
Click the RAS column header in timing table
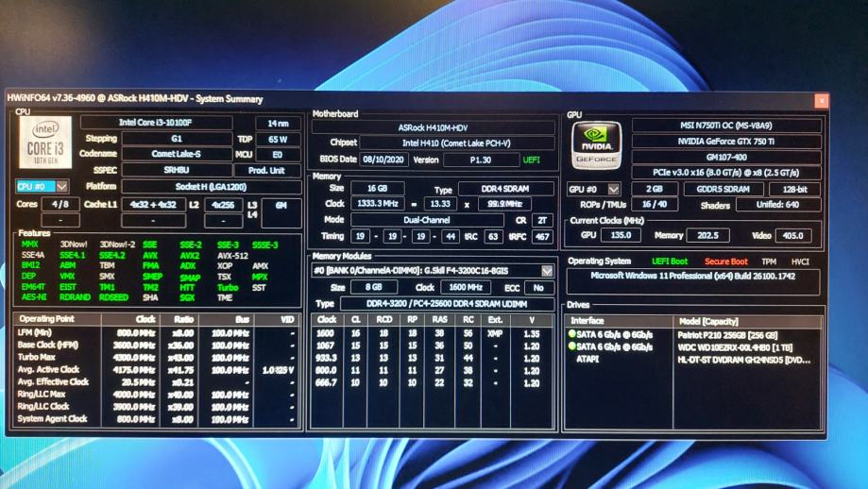[x=440, y=320]
